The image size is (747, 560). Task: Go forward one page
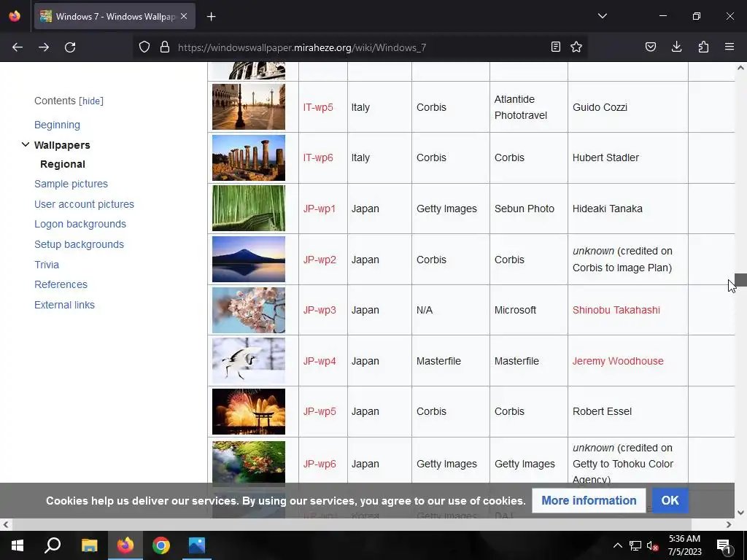pyautogui.click(x=44, y=47)
